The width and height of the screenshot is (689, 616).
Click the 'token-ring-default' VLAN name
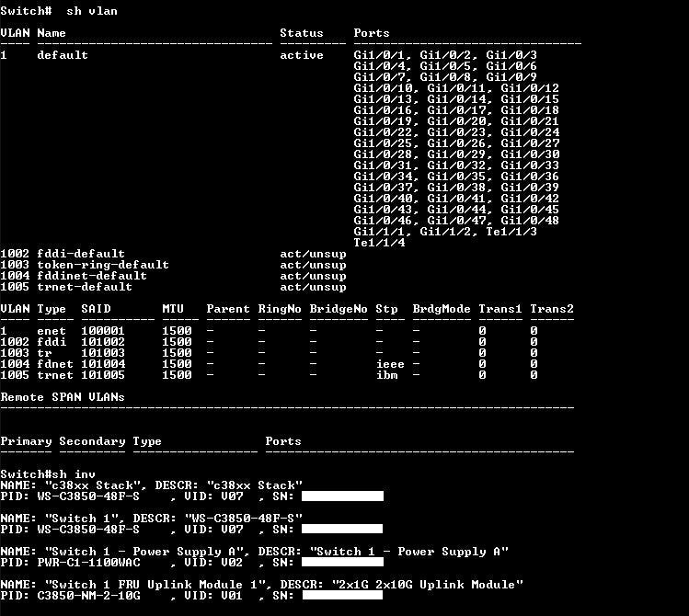[103, 265]
